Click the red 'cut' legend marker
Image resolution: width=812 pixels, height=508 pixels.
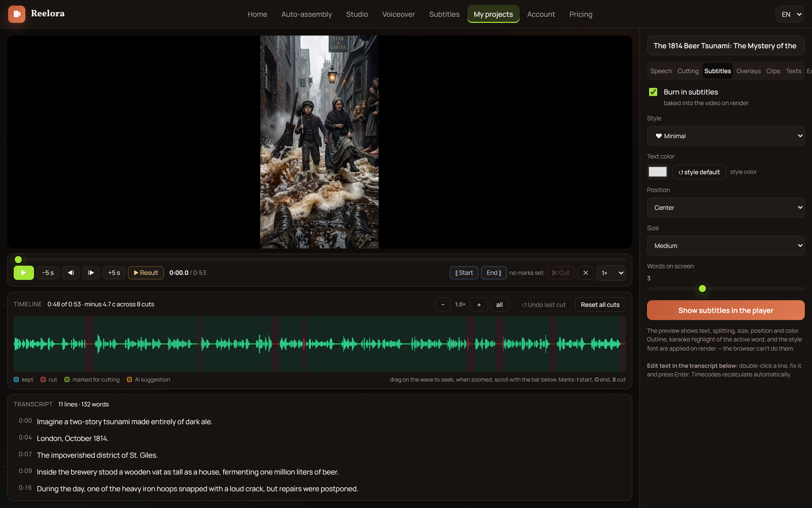click(x=43, y=379)
